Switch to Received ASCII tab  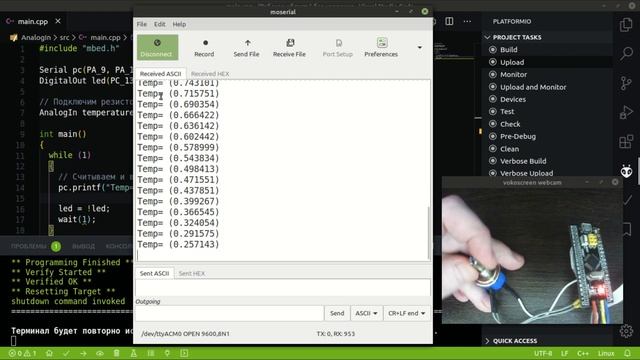click(160, 74)
